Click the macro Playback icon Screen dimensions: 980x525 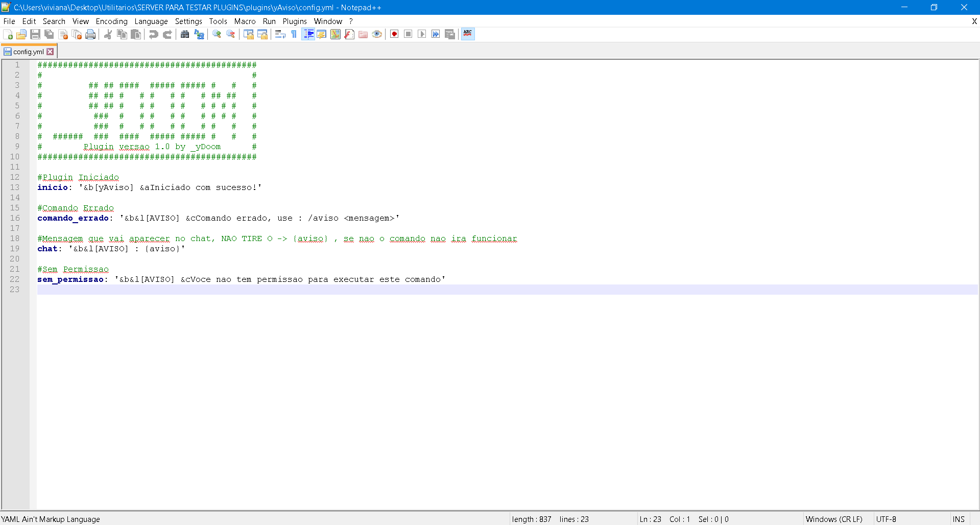pos(422,34)
